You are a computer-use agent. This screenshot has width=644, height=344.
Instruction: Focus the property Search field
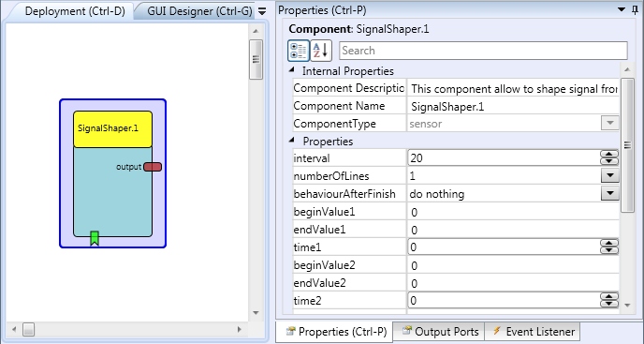point(483,51)
